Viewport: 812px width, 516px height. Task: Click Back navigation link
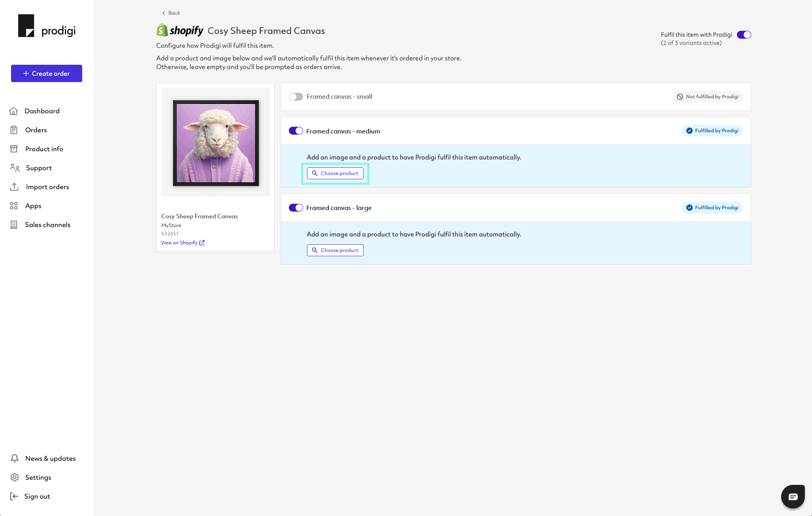coord(171,12)
